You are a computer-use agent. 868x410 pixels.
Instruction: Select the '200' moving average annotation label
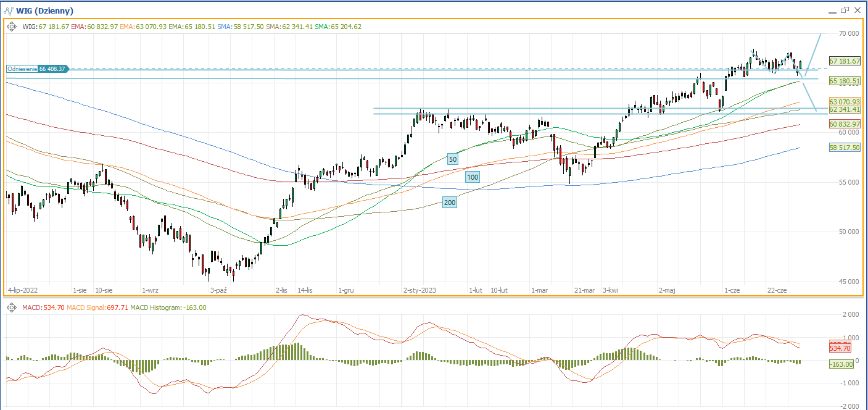coord(450,202)
